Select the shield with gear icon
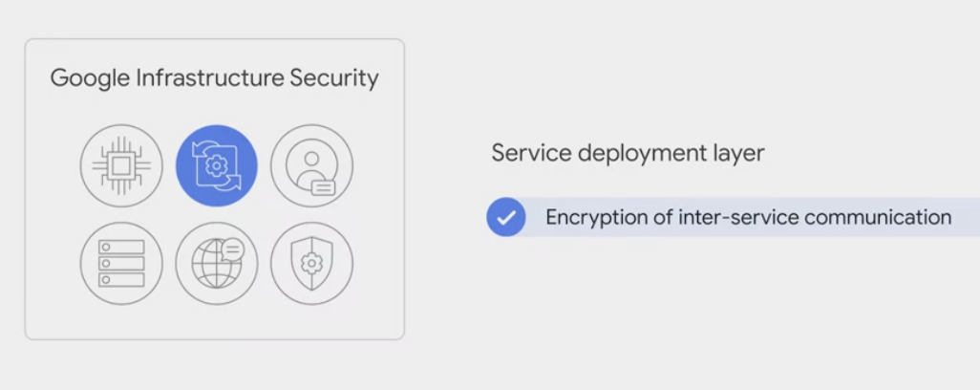Screen dimensions: 980x390 pyautogui.click(x=311, y=263)
